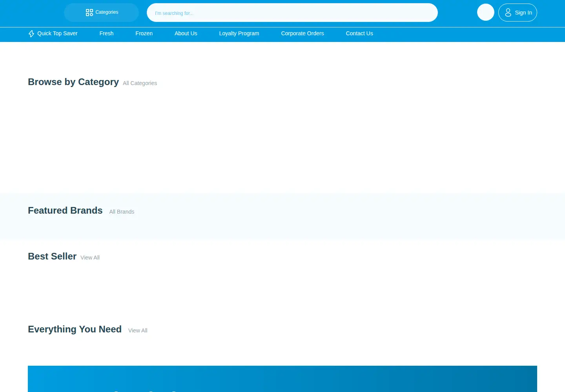Visit the Loyalty Program page
Viewport: 565px width, 392px height.
click(x=239, y=34)
